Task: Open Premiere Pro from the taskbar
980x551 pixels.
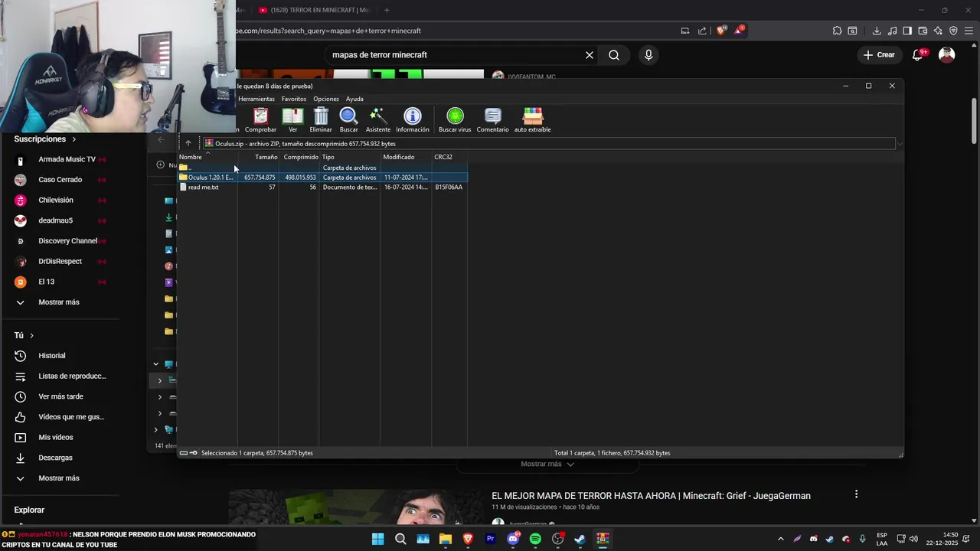Action: pyautogui.click(x=491, y=539)
